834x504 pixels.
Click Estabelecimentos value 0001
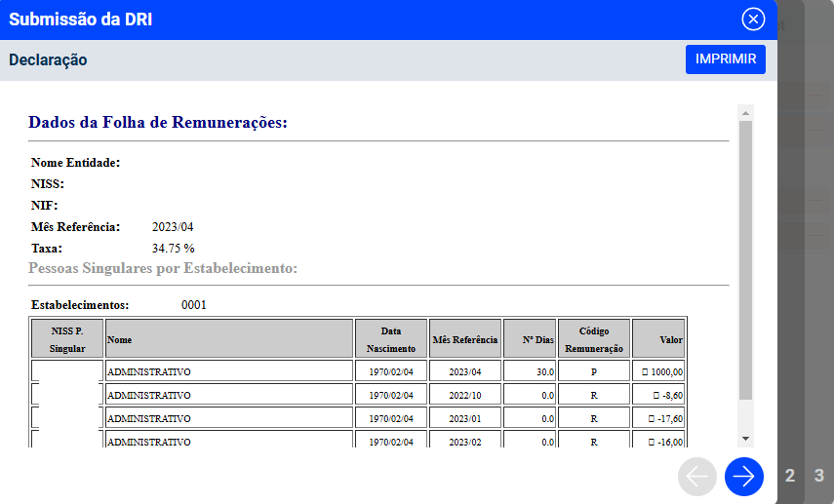point(193,305)
